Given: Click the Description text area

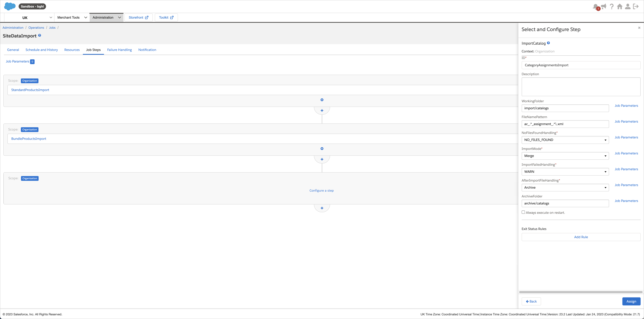Looking at the screenshot, I should (581, 87).
